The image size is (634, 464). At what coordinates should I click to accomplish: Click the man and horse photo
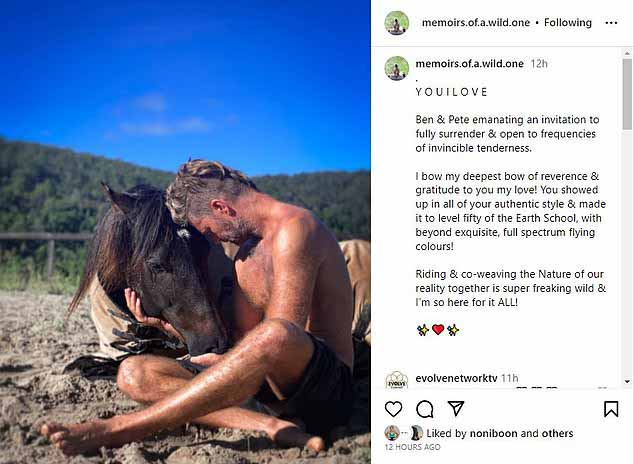click(x=185, y=232)
